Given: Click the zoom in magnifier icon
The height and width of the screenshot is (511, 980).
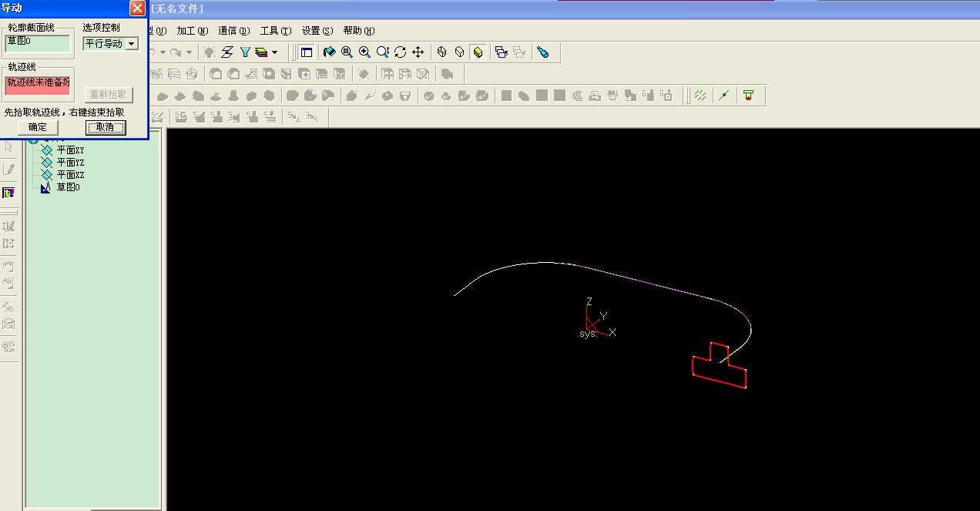Looking at the screenshot, I should pos(364,52).
